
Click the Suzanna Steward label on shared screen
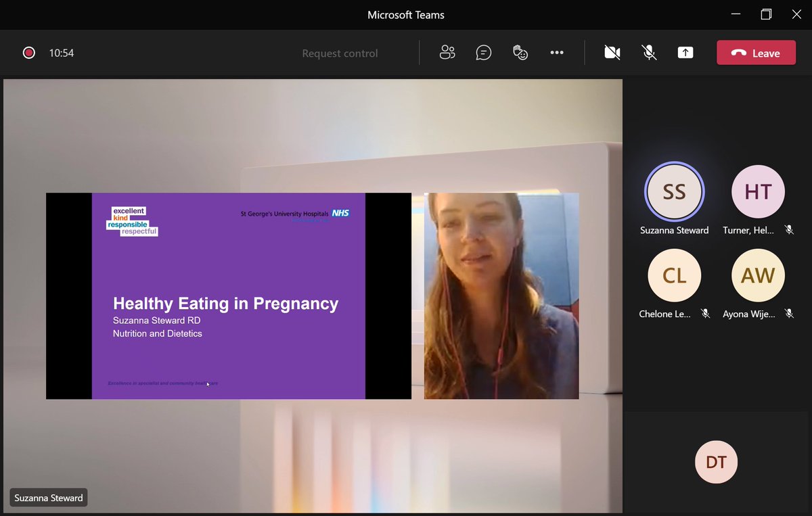pyautogui.click(x=49, y=498)
